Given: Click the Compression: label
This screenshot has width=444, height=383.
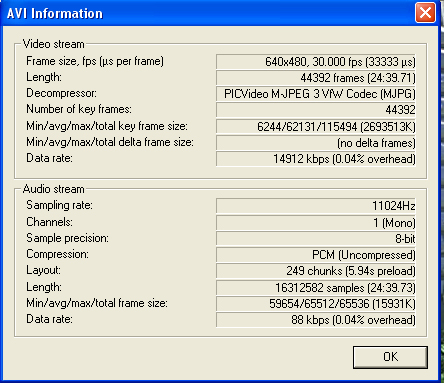Looking at the screenshot, I should point(58,254).
